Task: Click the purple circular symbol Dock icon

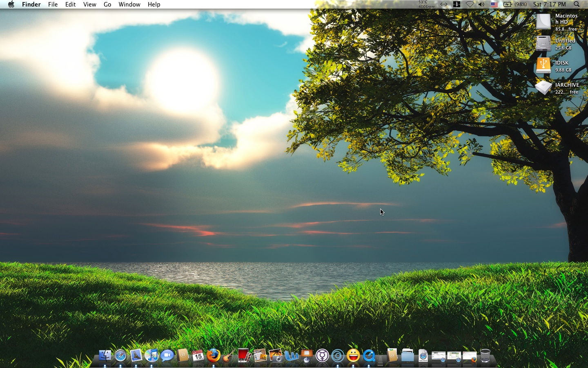Action: pos(322,355)
